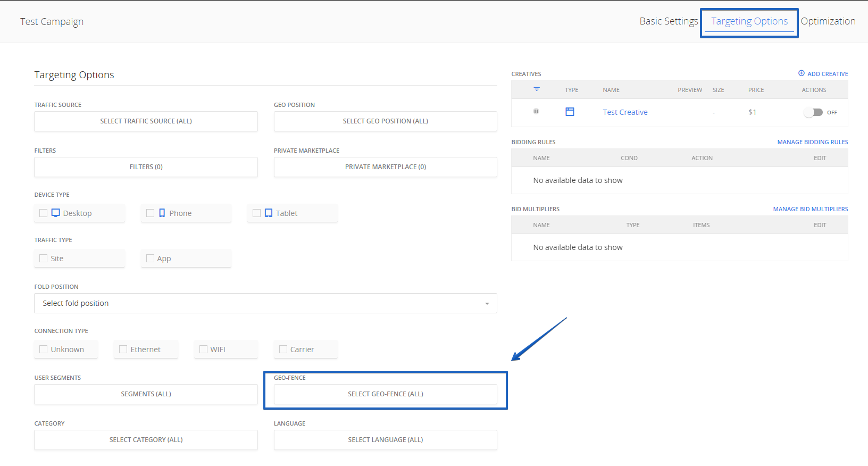Image resolution: width=868 pixels, height=466 pixels.
Task: Click the Test Campaign title
Action: [52, 22]
